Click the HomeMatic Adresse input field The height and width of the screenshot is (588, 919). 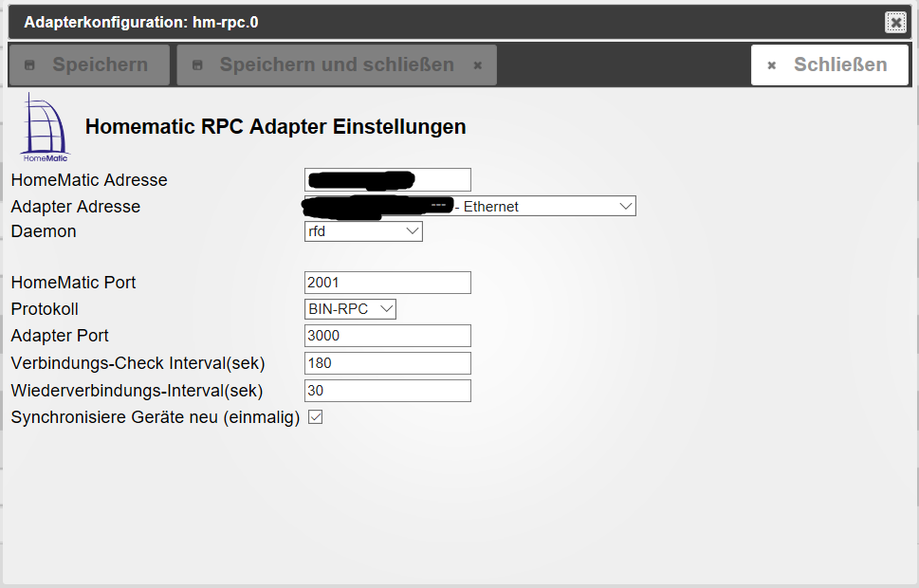point(387,179)
